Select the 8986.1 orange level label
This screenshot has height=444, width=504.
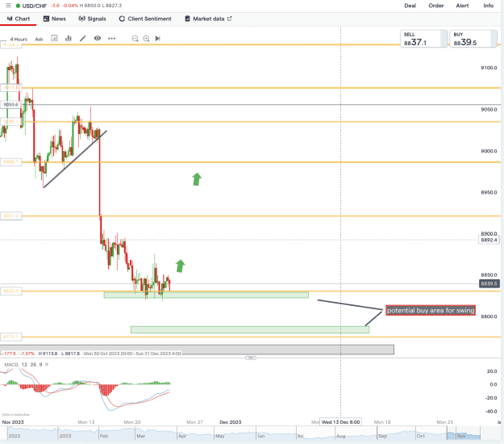point(11,161)
